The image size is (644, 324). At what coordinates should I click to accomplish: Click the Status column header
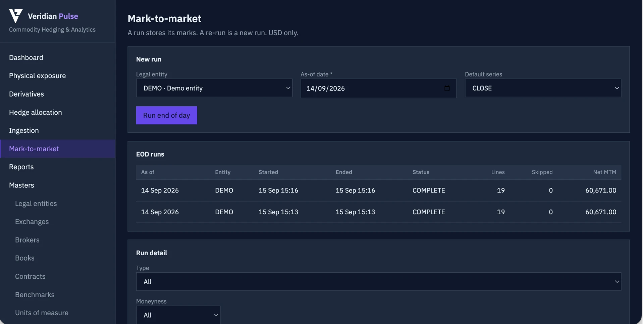point(421,172)
